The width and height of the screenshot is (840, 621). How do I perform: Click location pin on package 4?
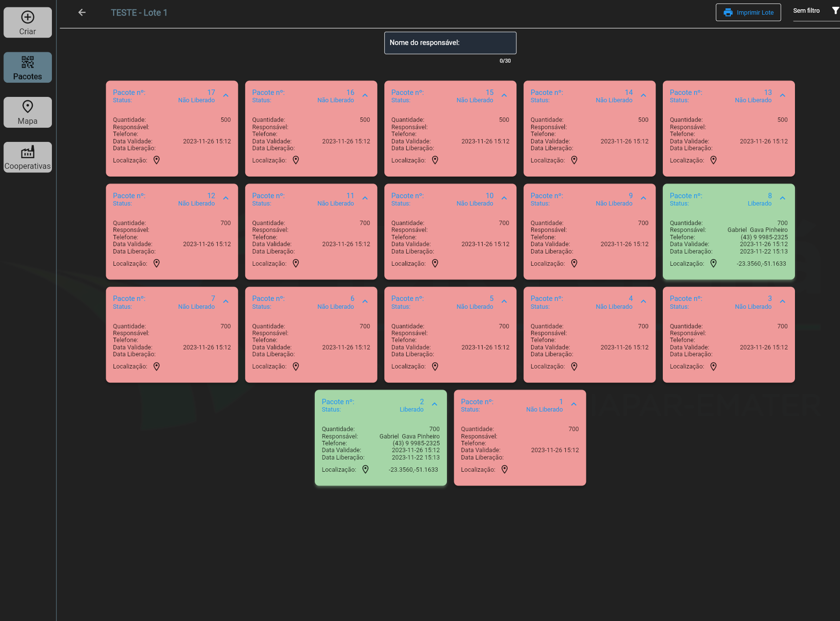point(574,367)
